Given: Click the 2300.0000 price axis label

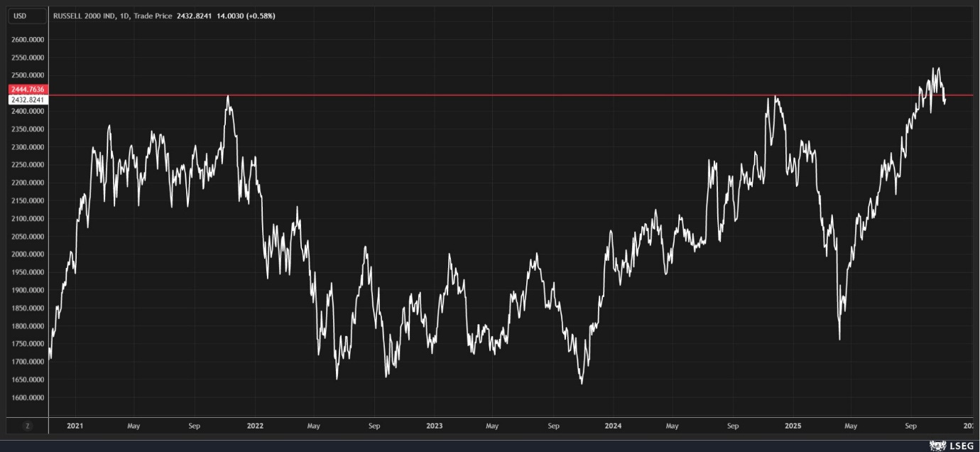Looking at the screenshot, I should [x=28, y=147].
